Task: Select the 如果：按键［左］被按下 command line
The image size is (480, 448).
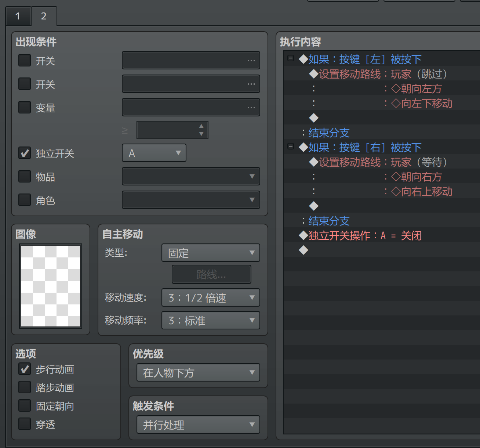Action: coord(360,59)
